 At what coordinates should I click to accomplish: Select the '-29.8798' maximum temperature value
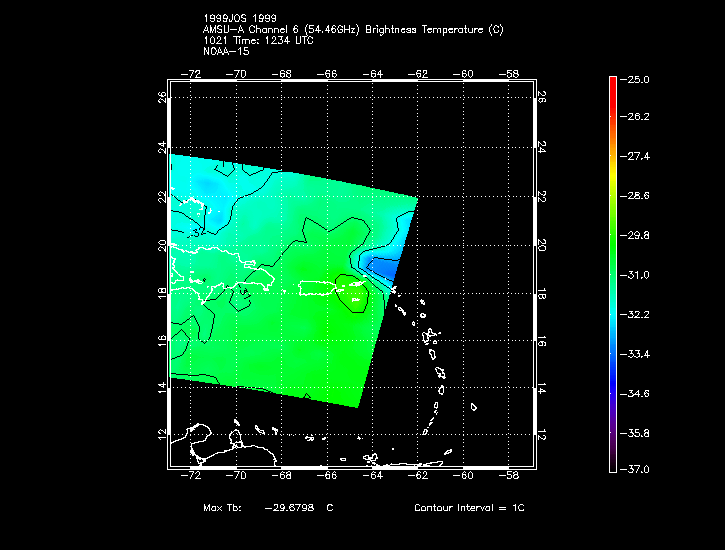click(289, 508)
